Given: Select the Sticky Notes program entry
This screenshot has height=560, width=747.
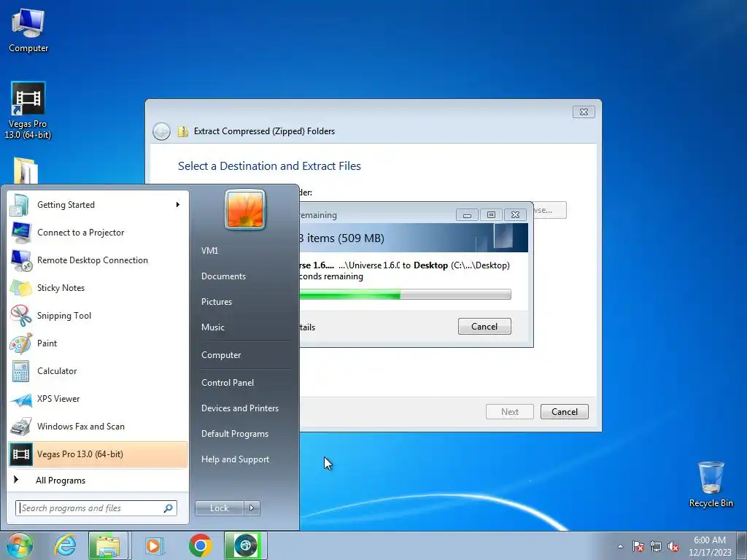Looking at the screenshot, I should click(98, 288).
